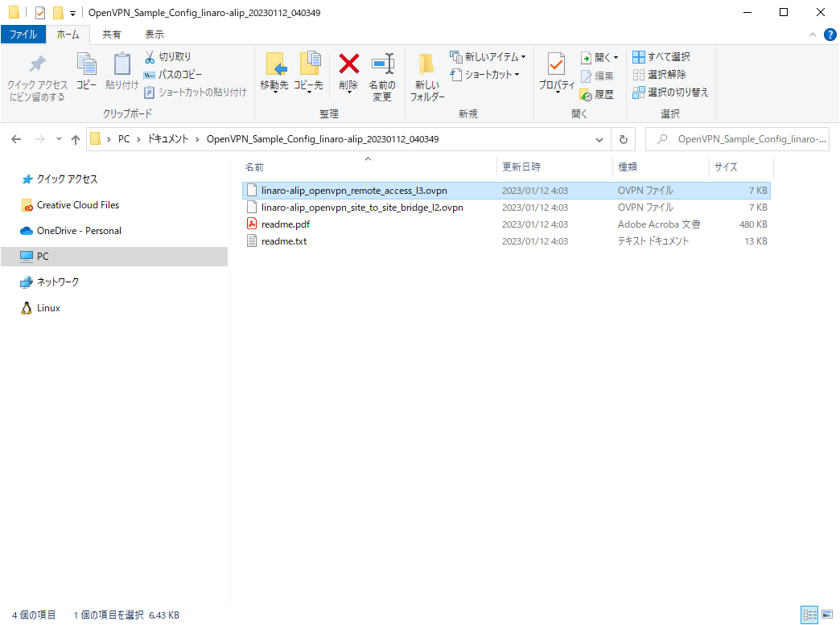Viewport: 840px width, 625px height.
Task: Open the Open (開く) dropdown in ribbon
Action: pos(599,57)
